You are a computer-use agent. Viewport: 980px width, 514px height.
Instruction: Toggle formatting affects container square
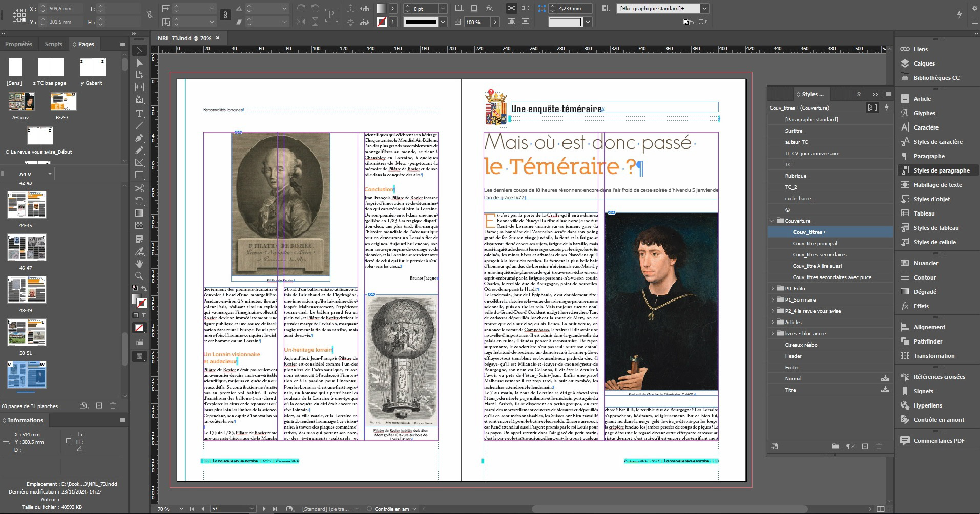click(x=136, y=315)
